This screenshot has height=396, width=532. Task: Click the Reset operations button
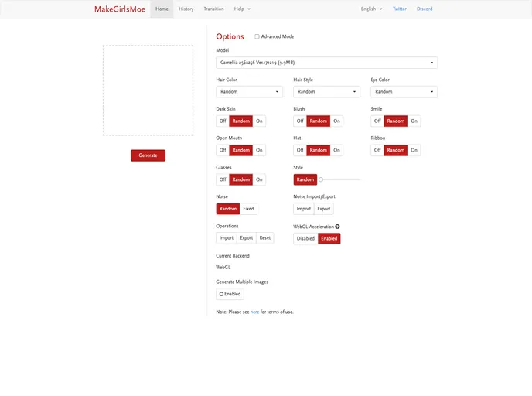pyautogui.click(x=265, y=238)
